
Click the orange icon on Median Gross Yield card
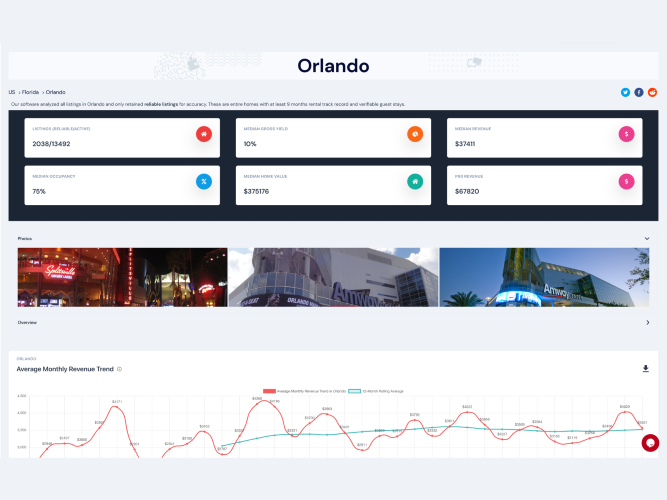(x=415, y=134)
